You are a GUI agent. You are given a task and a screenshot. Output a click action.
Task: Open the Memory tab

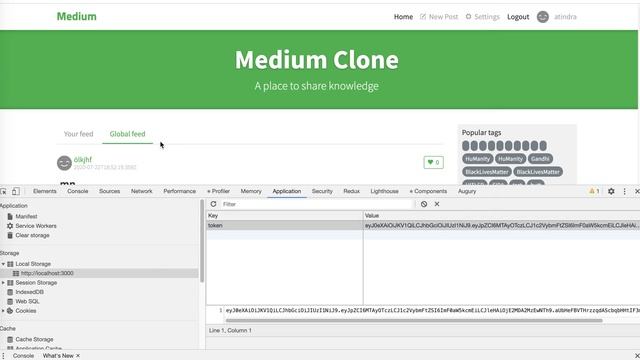pos(251,191)
